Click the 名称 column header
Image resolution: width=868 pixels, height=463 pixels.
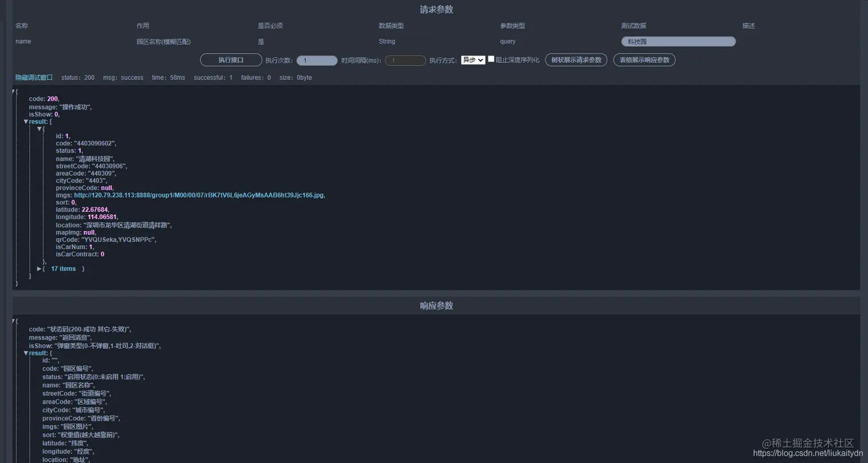click(22, 26)
